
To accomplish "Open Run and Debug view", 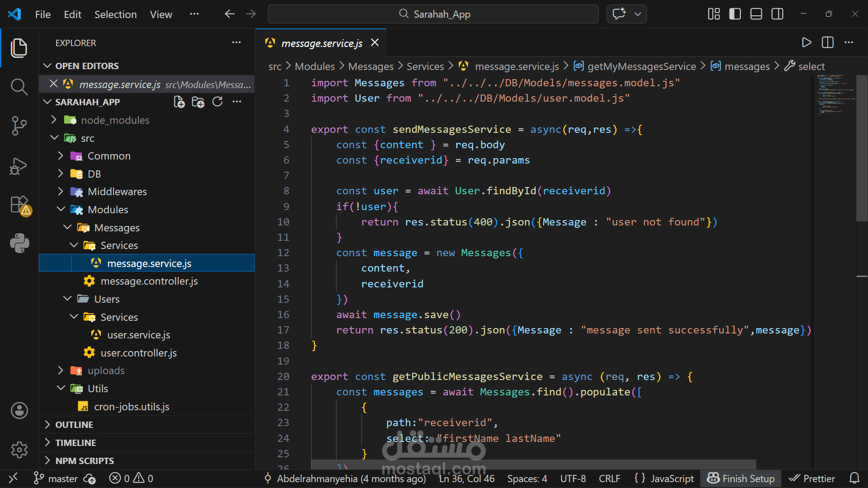I will (x=19, y=166).
